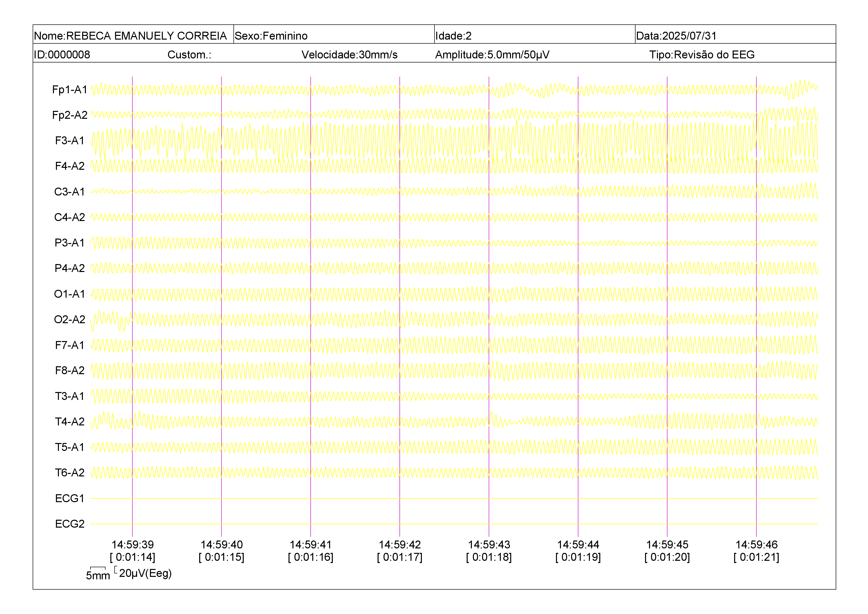Click the Fp1-A1 channel label

coord(70,90)
